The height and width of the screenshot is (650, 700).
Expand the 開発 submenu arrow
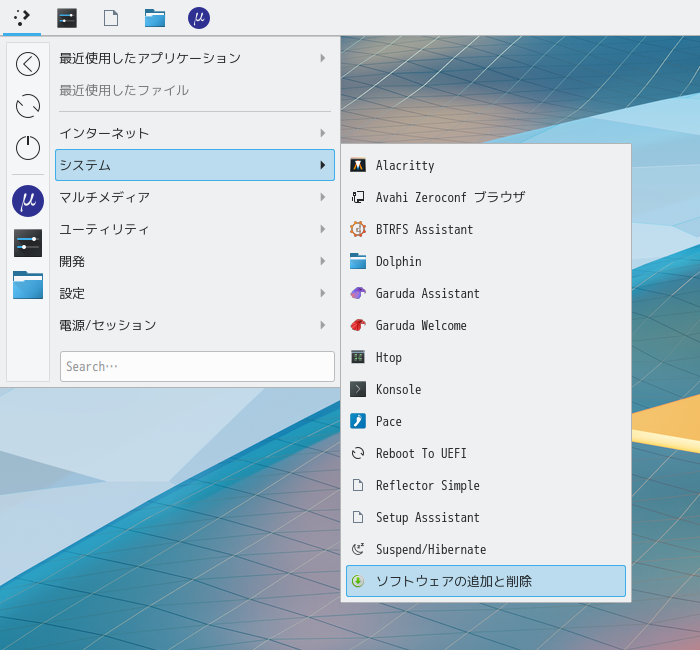pyautogui.click(x=323, y=261)
